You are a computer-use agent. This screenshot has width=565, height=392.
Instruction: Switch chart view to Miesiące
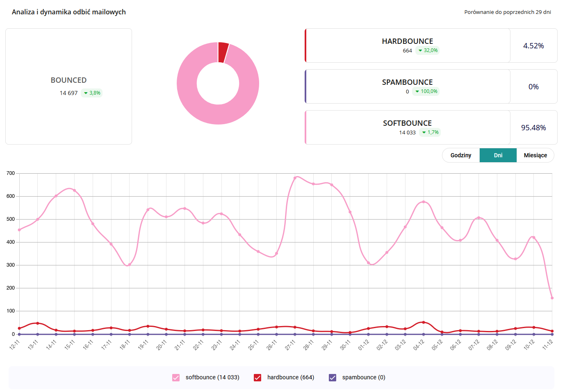(x=535, y=155)
